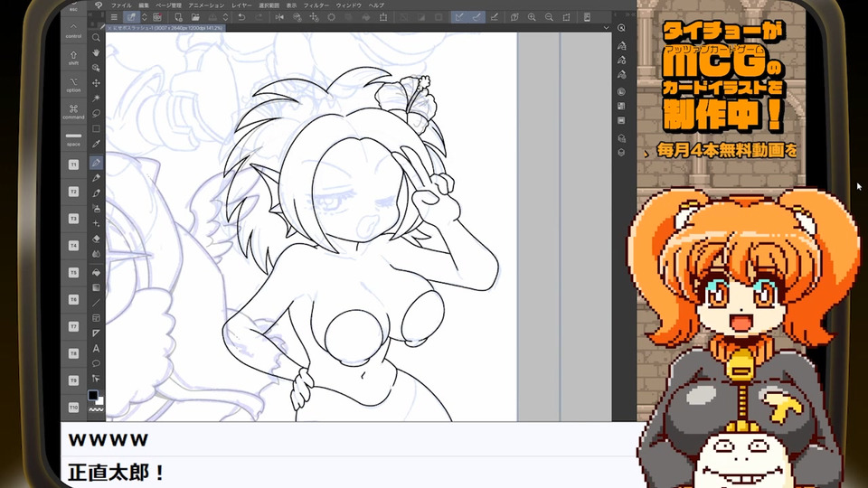Tap the T1 shortcut key

[73, 164]
